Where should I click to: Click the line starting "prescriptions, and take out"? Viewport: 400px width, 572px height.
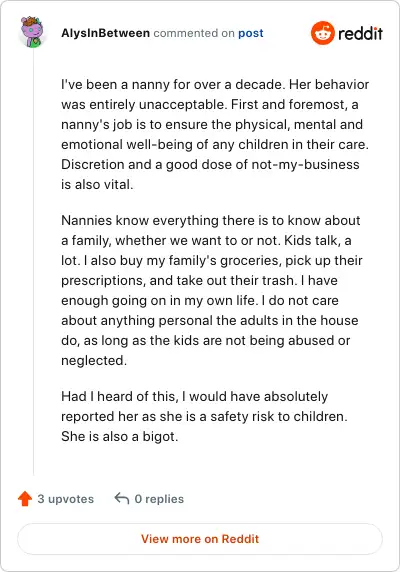click(199, 281)
